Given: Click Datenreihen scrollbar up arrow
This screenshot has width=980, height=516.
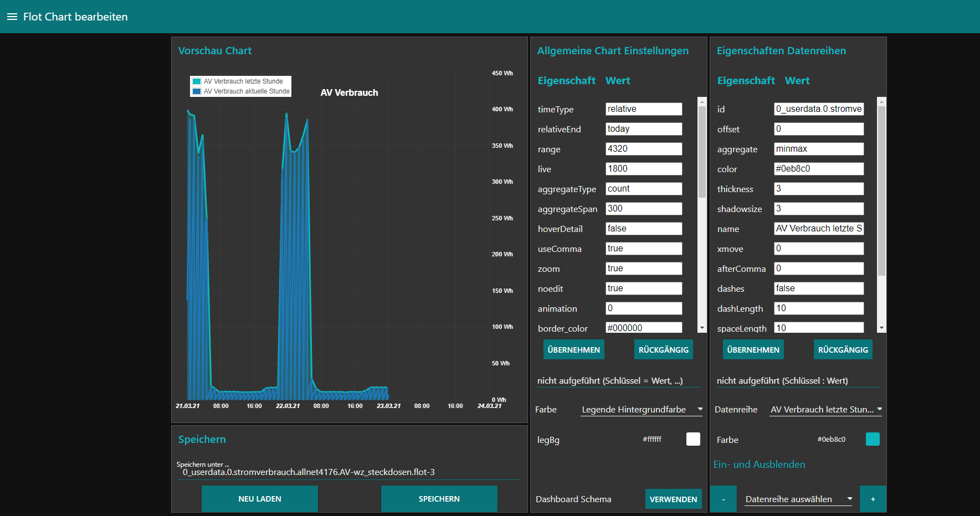Looking at the screenshot, I should click(881, 101).
